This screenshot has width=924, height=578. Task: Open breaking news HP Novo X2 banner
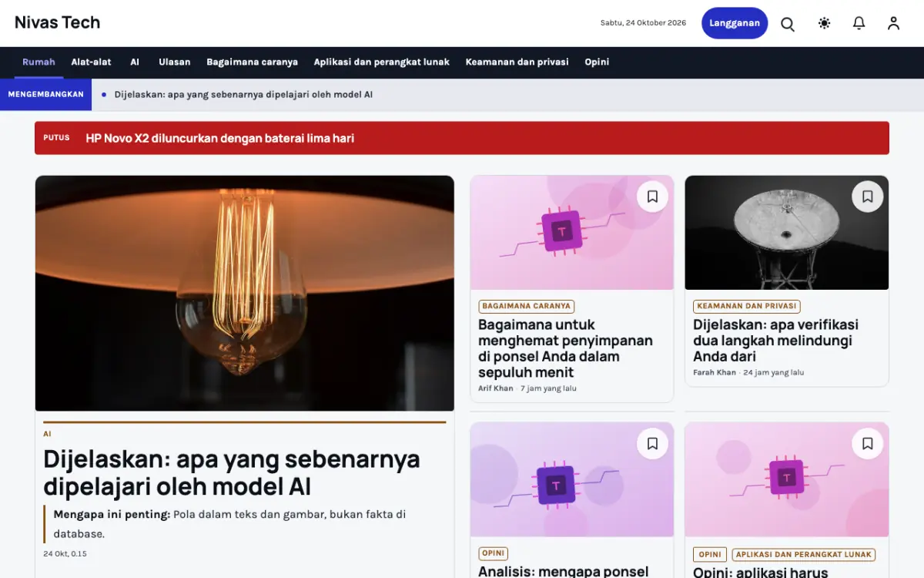click(x=462, y=138)
